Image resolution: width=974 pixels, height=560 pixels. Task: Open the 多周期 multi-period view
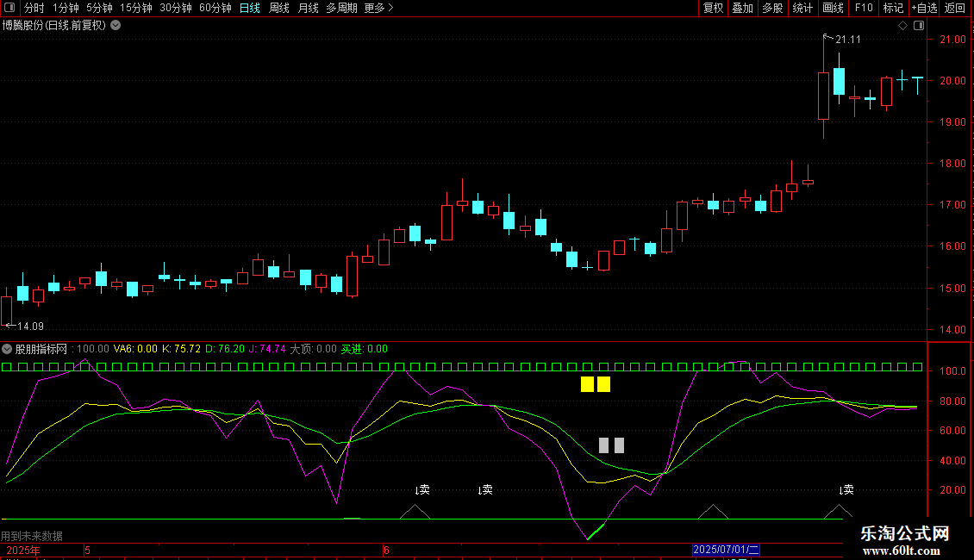click(x=341, y=8)
